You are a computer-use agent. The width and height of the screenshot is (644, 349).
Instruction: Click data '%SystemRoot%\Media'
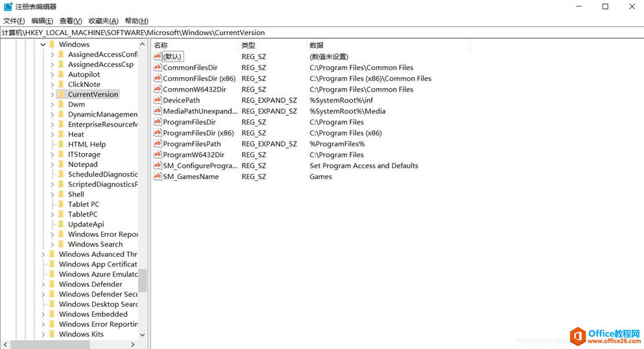coord(348,112)
